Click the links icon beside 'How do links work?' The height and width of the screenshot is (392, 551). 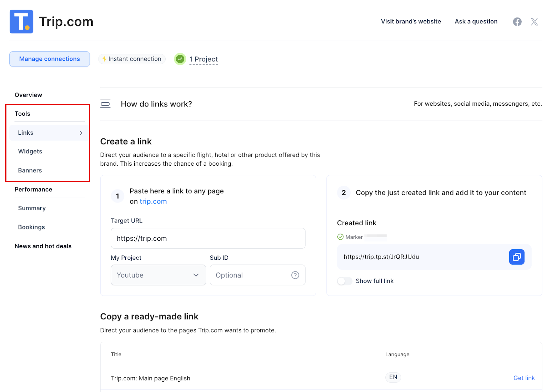click(x=105, y=104)
